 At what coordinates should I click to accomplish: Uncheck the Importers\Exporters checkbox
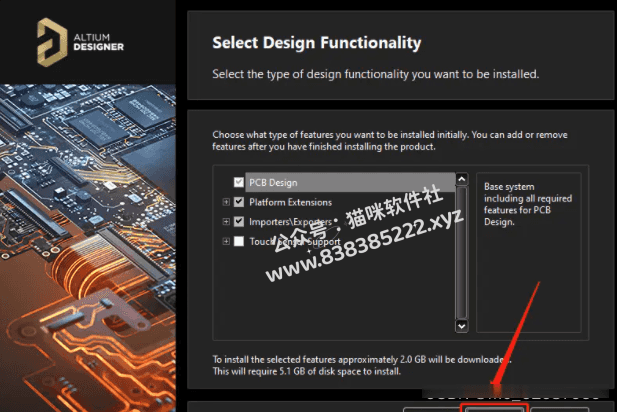238,222
